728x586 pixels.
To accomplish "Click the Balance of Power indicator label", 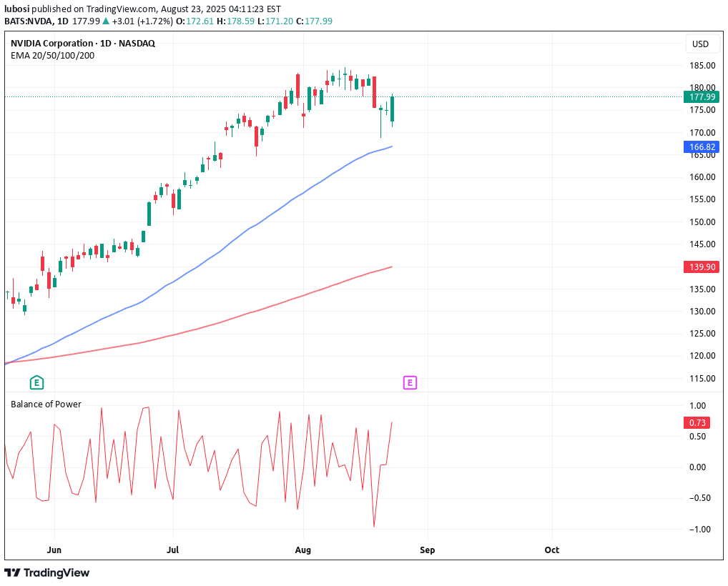I will [x=46, y=404].
